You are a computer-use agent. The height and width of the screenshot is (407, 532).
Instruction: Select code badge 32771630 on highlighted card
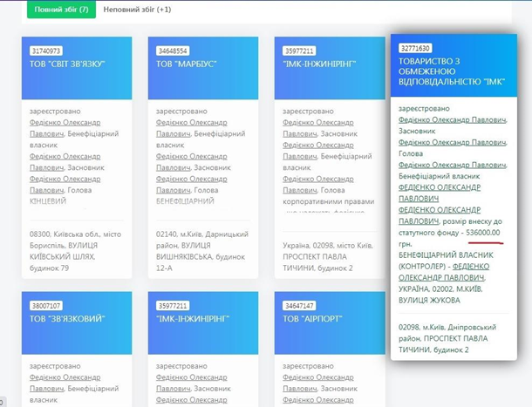tap(414, 48)
